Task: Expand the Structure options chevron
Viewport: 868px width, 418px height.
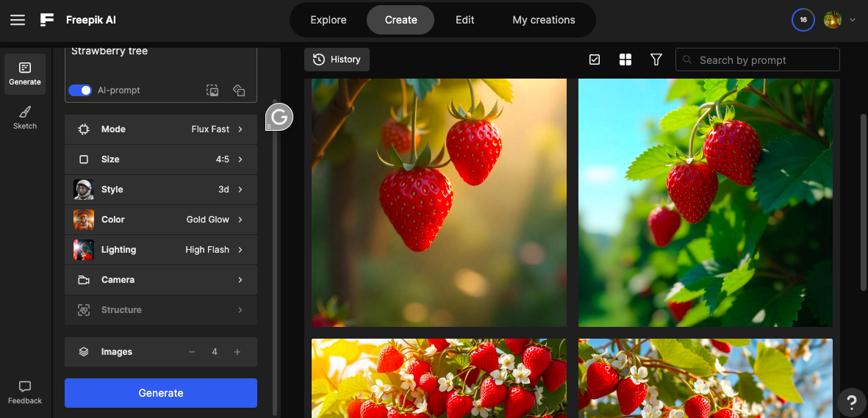Action: 240,310
